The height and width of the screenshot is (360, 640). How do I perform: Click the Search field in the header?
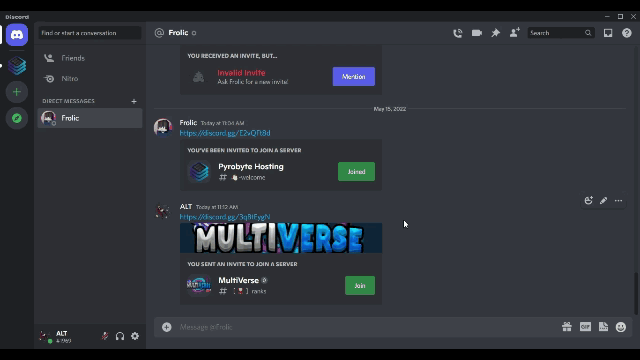[560, 33]
